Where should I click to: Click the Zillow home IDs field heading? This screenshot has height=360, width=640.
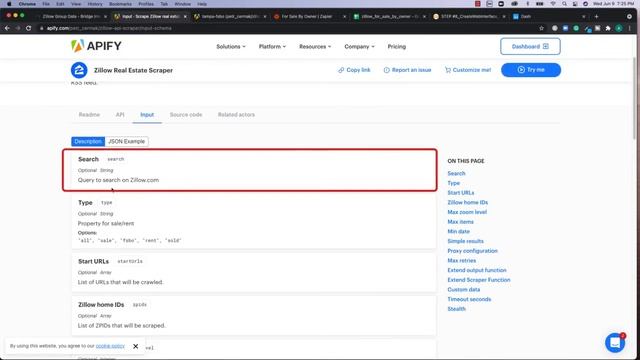coord(101,305)
